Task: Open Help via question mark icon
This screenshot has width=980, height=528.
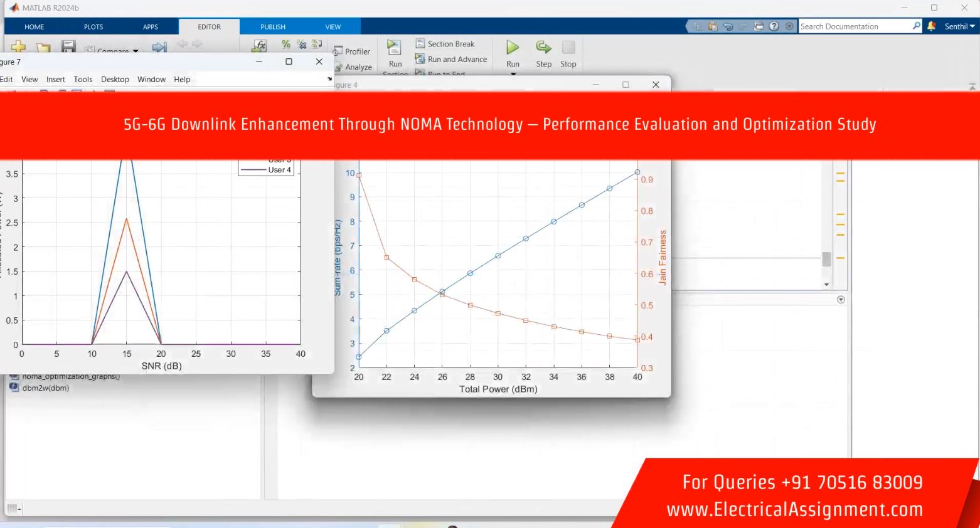Action: [774, 26]
